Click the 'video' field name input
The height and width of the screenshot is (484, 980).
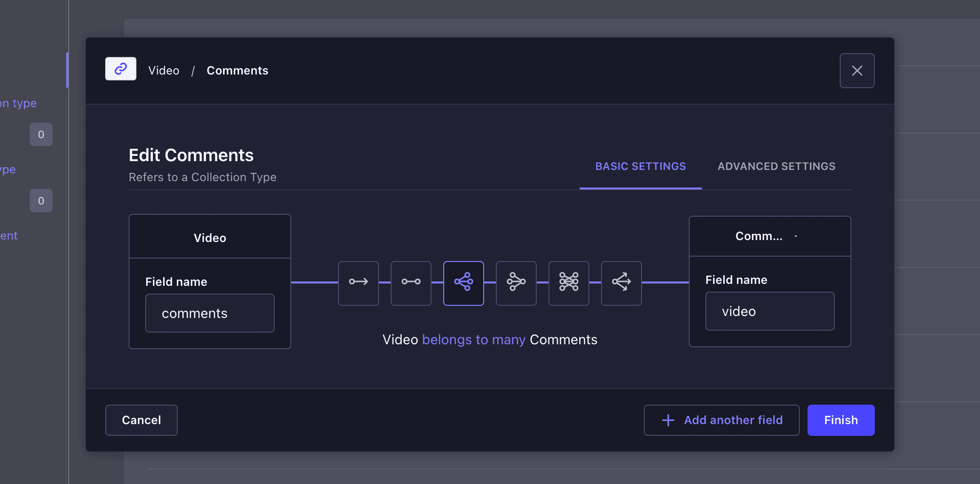click(x=770, y=311)
